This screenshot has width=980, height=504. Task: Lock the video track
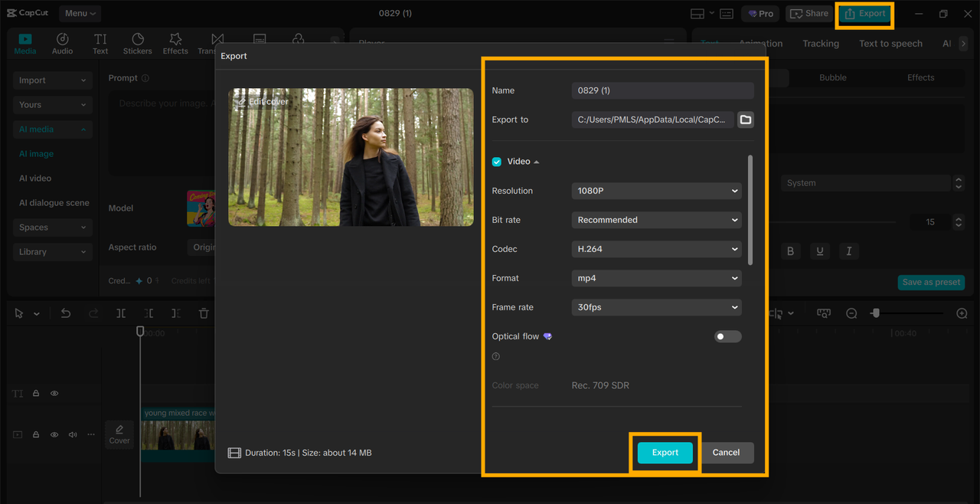[36, 434]
